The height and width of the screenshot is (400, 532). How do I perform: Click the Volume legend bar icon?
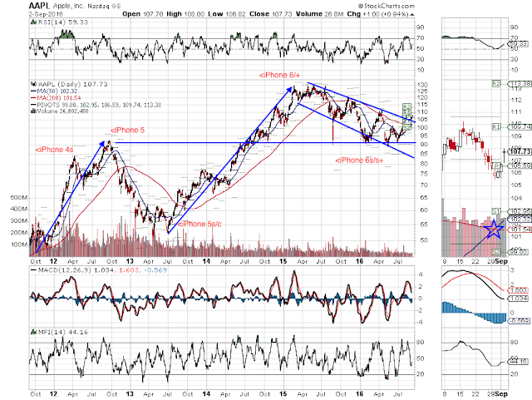(x=33, y=111)
